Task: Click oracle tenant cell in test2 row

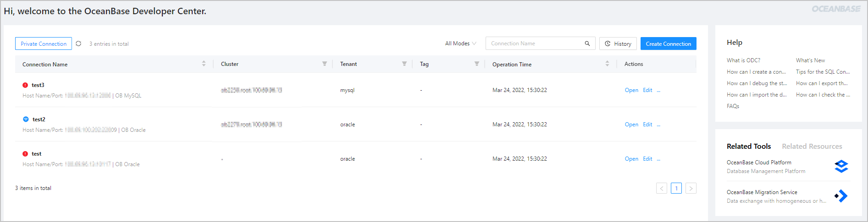Action: click(x=347, y=125)
